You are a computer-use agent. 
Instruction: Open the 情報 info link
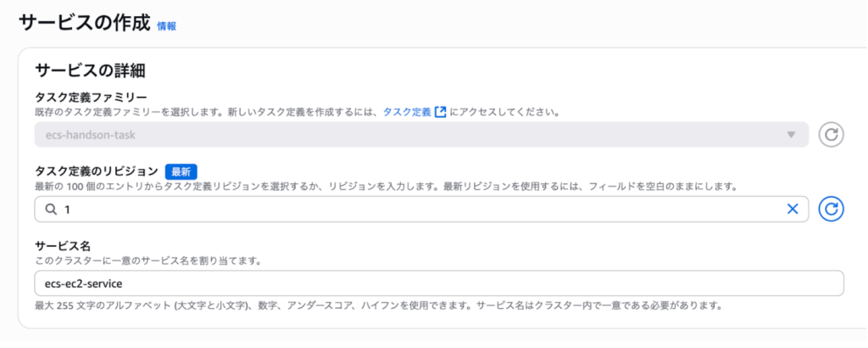(166, 26)
